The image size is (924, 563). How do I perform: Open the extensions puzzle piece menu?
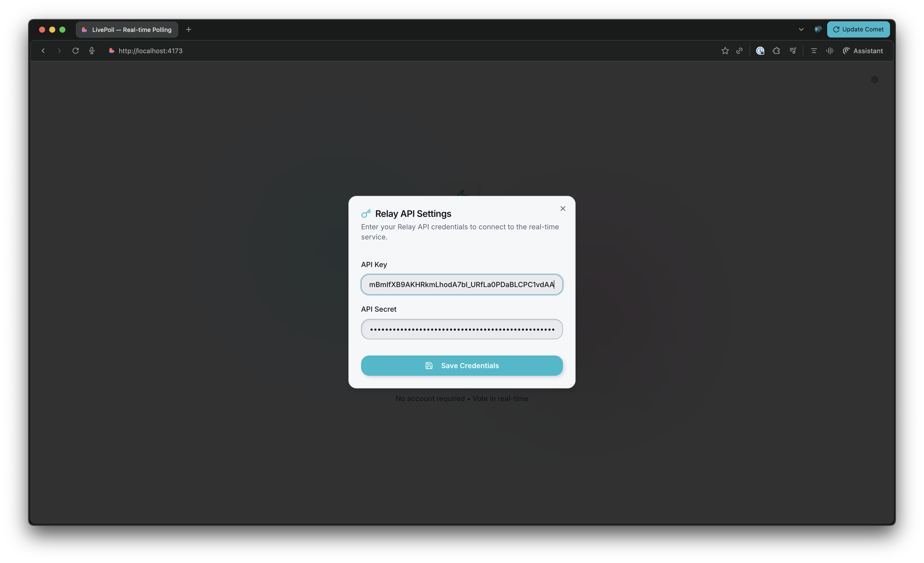[776, 51]
